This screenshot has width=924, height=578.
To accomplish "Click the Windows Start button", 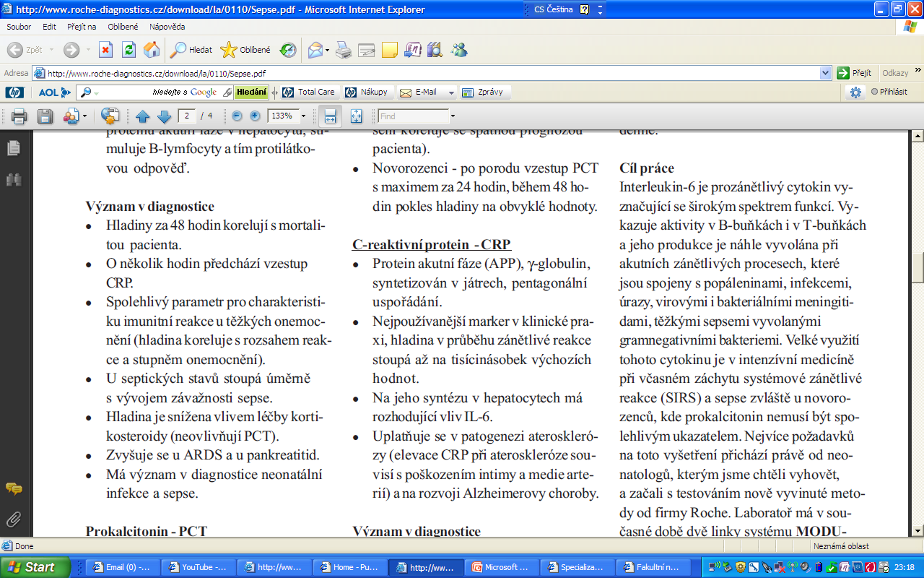I will coord(35,567).
